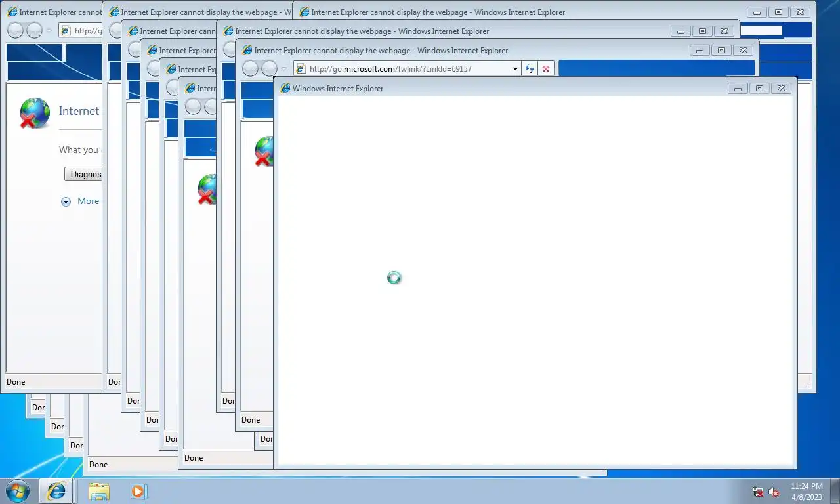Image resolution: width=840 pixels, height=504 pixels.
Task: Click Back button in window titled 'Intern'
Action: (x=193, y=106)
